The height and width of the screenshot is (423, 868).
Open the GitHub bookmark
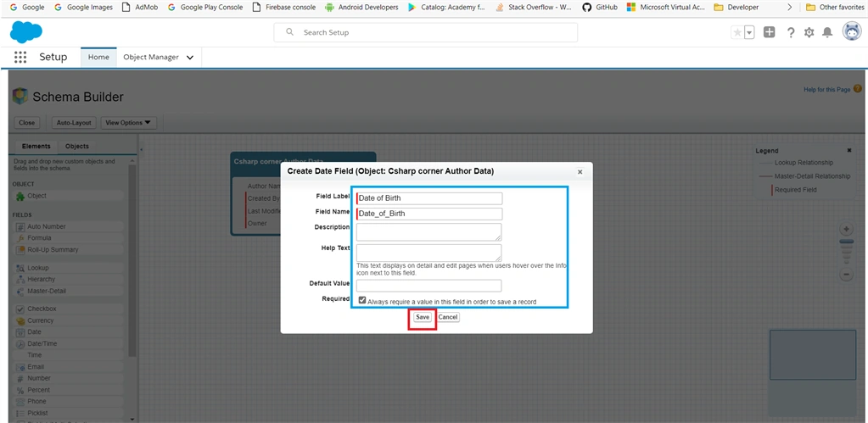[600, 7]
